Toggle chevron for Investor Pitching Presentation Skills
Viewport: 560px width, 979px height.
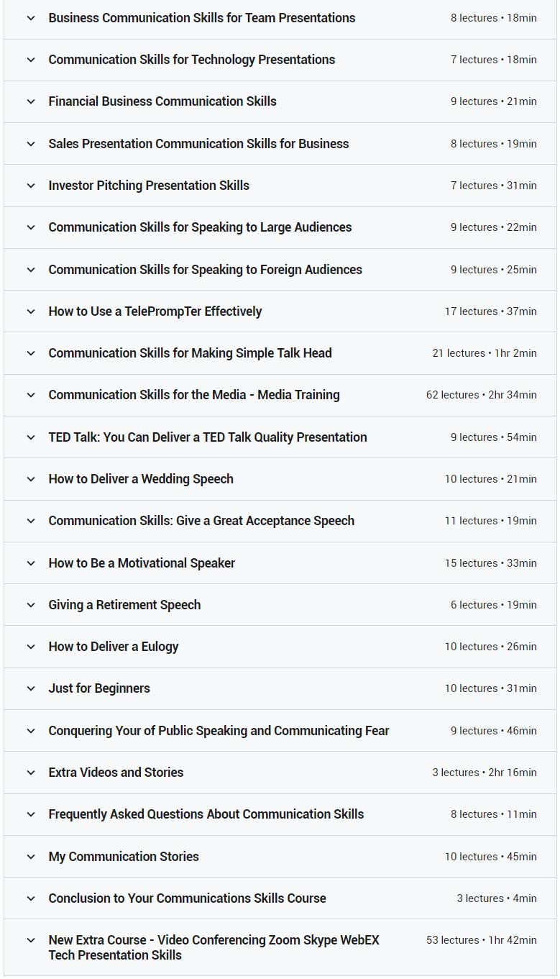pyautogui.click(x=31, y=186)
